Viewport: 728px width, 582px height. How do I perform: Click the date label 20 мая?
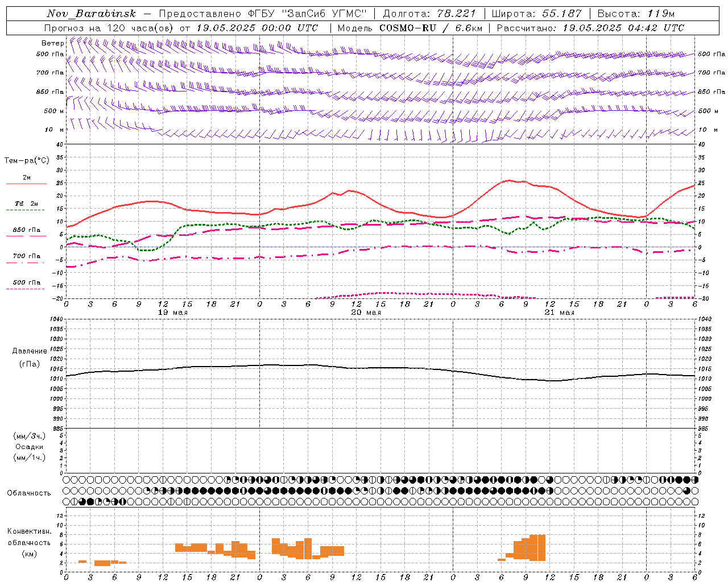click(366, 313)
